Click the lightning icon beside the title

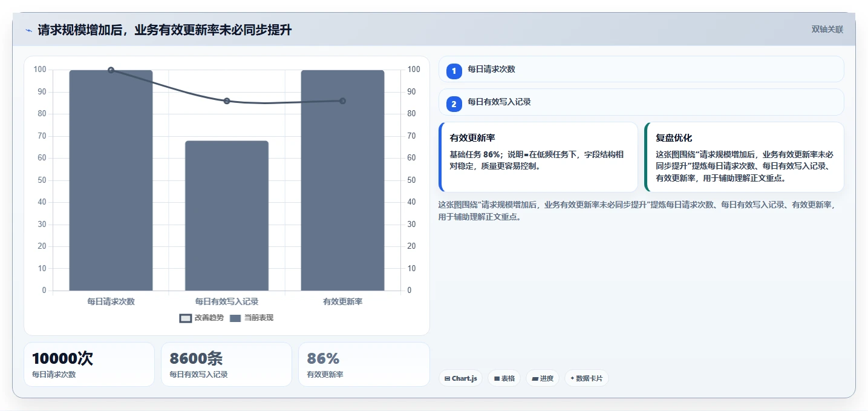click(28, 30)
